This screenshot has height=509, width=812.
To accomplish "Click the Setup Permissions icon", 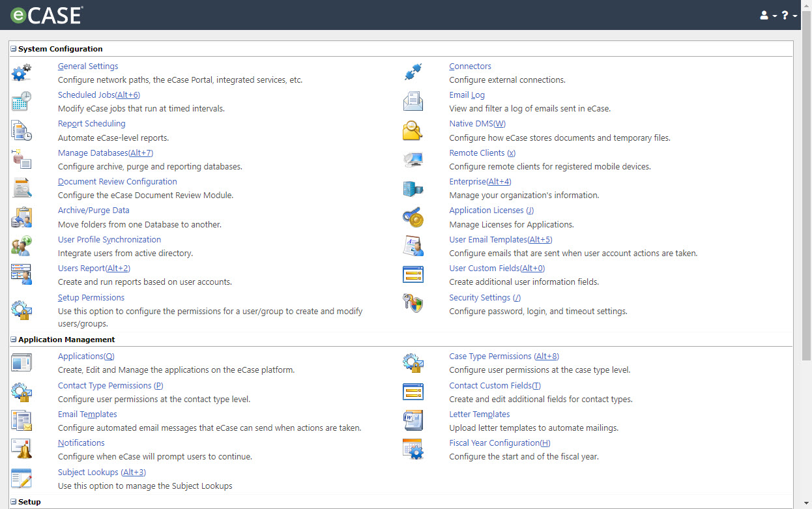I will click(22, 309).
